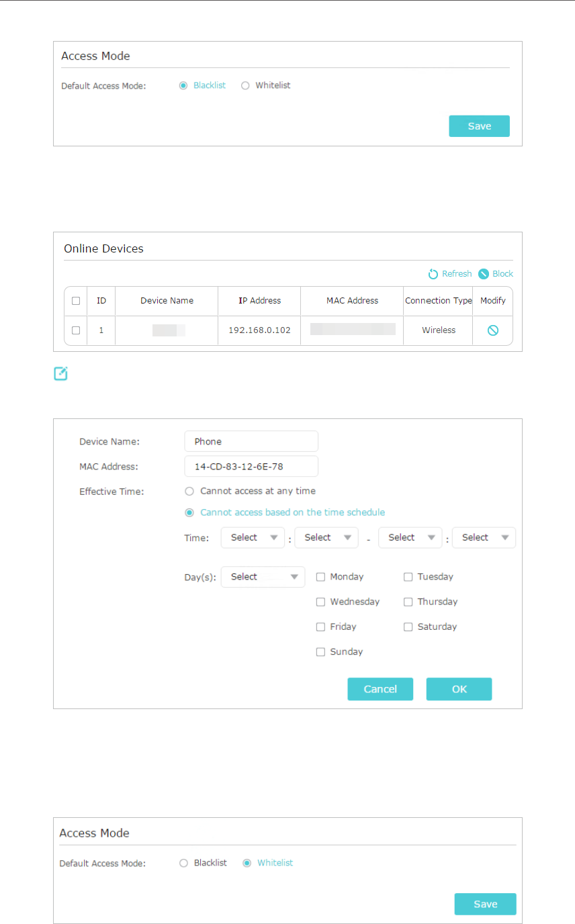
Task: Select Blacklist radio in the top Access Mode panel
Action: point(183,86)
